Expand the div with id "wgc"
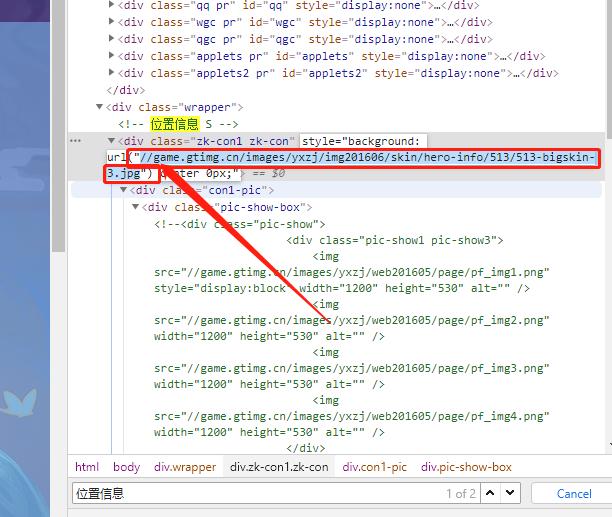 [x=111, y=21]
